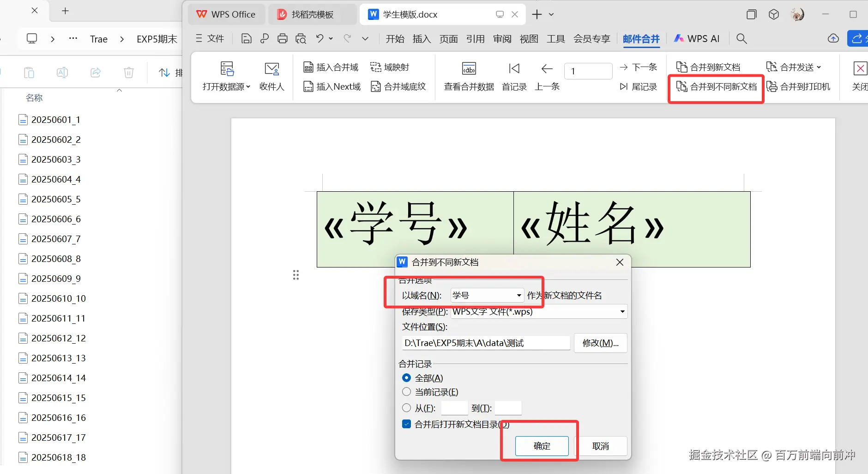Select the All (全部) radio button
This screenshot has height=474, width=868.
[406, 378]
